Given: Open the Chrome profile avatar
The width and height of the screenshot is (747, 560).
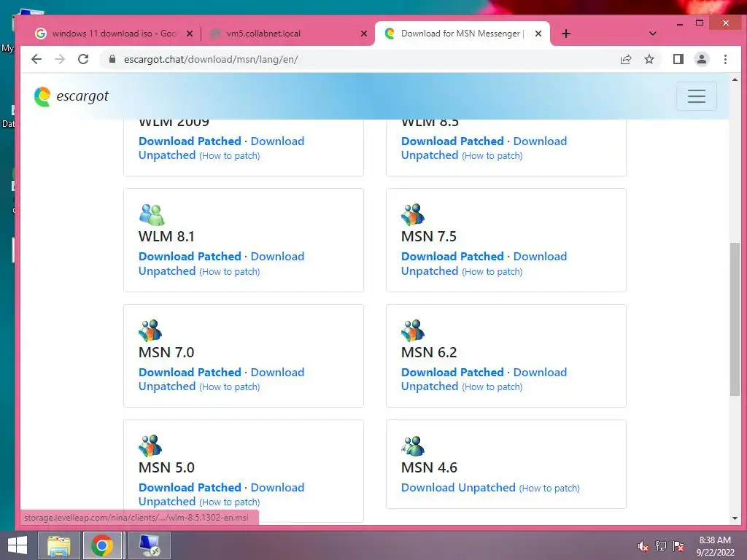Looking at the screenshot, I should [x=702, y=59].
